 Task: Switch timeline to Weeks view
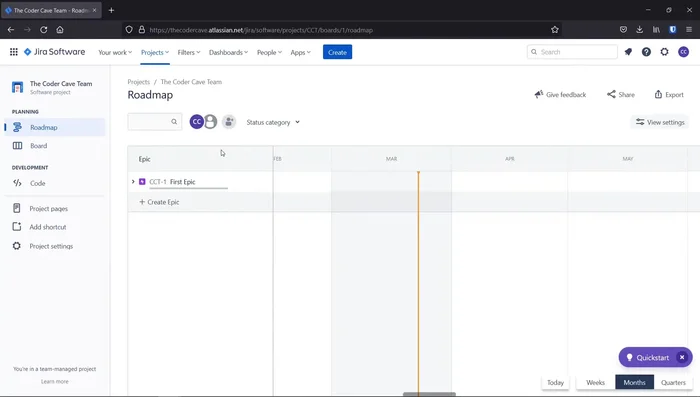point(595,382)
